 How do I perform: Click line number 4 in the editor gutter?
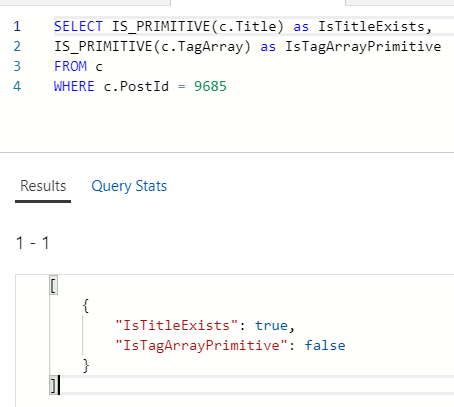17,86
